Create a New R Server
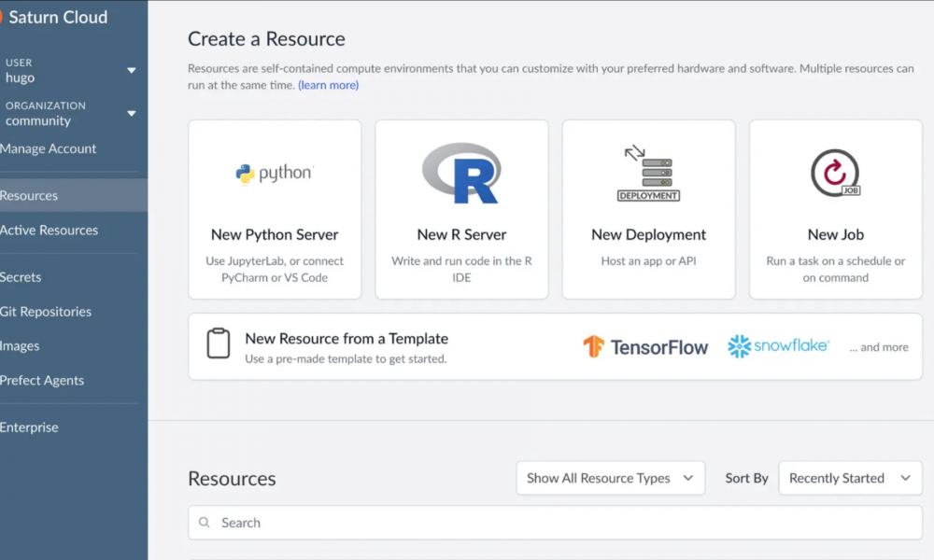The width and height of the screenshot is (934, 560). 461,209
